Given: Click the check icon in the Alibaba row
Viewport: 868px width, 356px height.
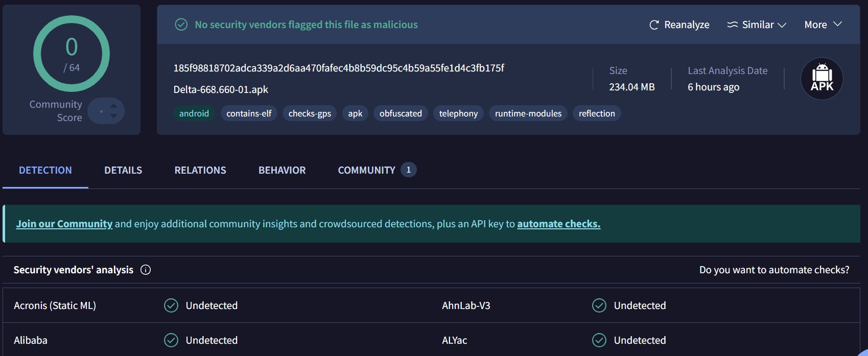Looking at the screenshot, I should tap(171, 340).
